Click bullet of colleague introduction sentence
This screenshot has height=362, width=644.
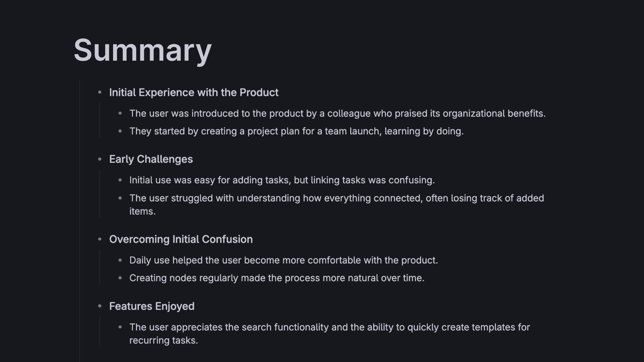(120, 113)
